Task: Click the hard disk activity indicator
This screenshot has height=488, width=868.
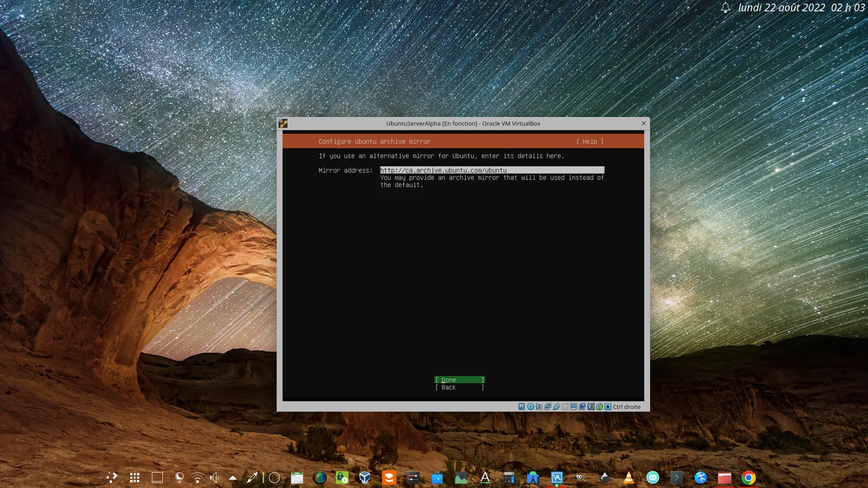Action: [521, 407]
